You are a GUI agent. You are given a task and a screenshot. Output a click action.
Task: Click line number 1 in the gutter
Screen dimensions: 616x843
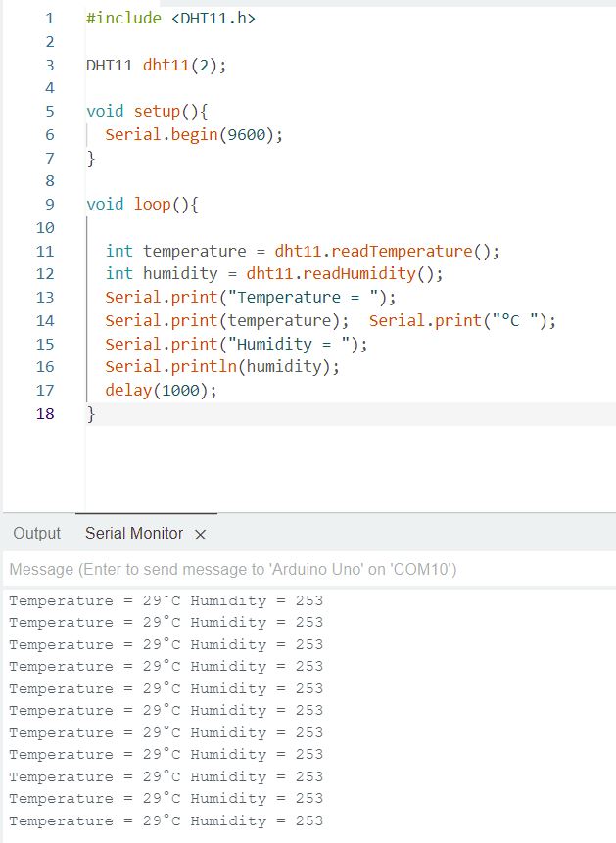(49, 18)
